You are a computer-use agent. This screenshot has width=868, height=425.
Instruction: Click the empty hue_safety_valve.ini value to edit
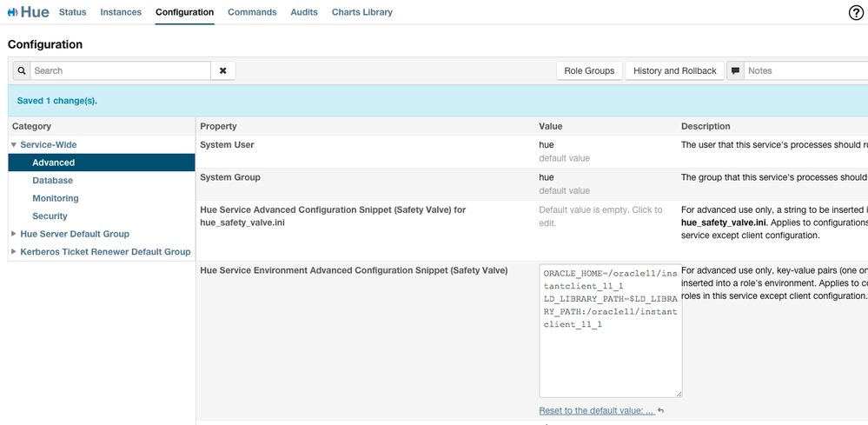[600, 216]
